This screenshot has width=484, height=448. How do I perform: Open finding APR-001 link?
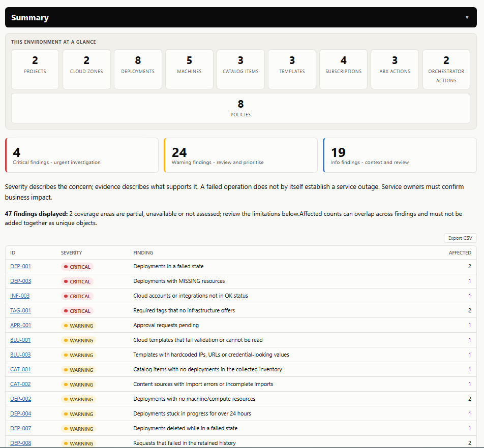tap(21, 325)
